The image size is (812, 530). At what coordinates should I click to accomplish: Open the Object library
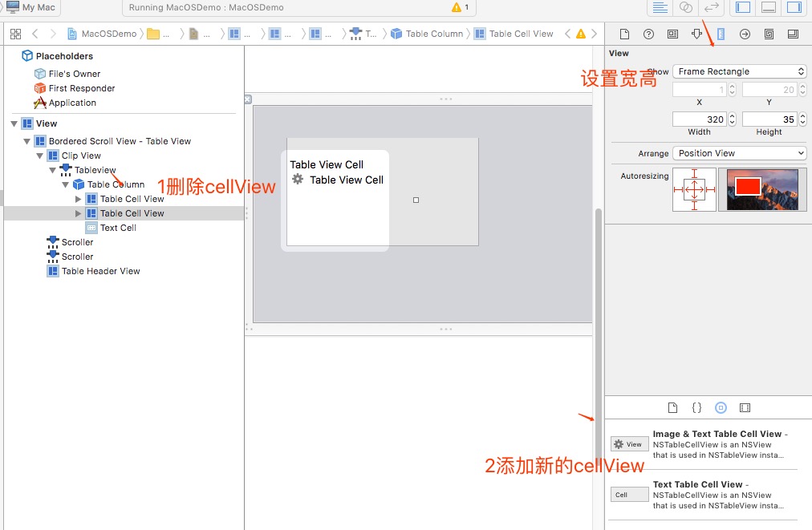(721, 407)
